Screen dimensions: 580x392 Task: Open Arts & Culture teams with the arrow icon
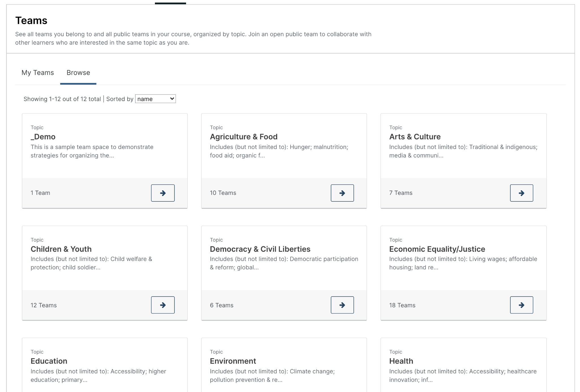pyautogui.click(x=521, y=193)
